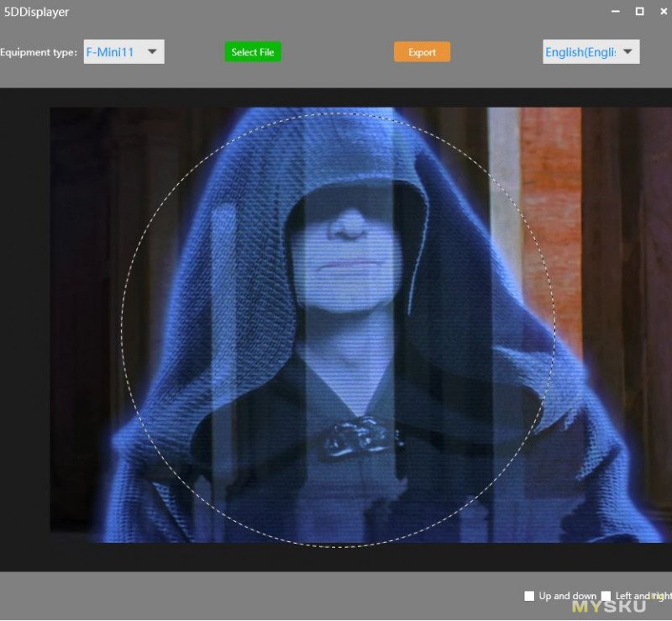Enable the Left and right checkbox

pos(606,596)
